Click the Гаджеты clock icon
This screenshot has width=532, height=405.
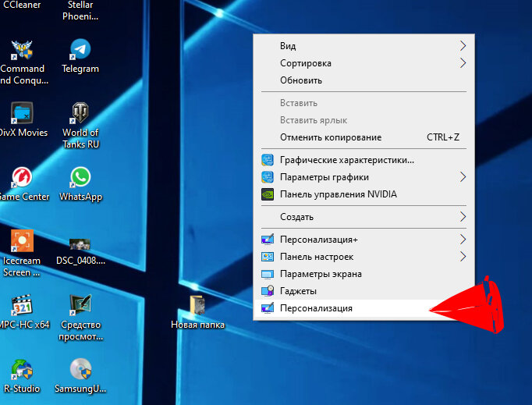click(268, 291)
